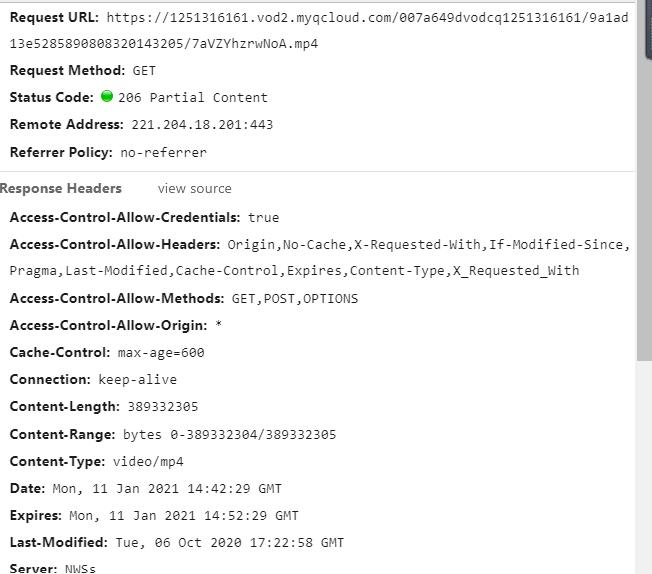Click the Request Method GET value
652x574 pixels.
tap(144, 71)
